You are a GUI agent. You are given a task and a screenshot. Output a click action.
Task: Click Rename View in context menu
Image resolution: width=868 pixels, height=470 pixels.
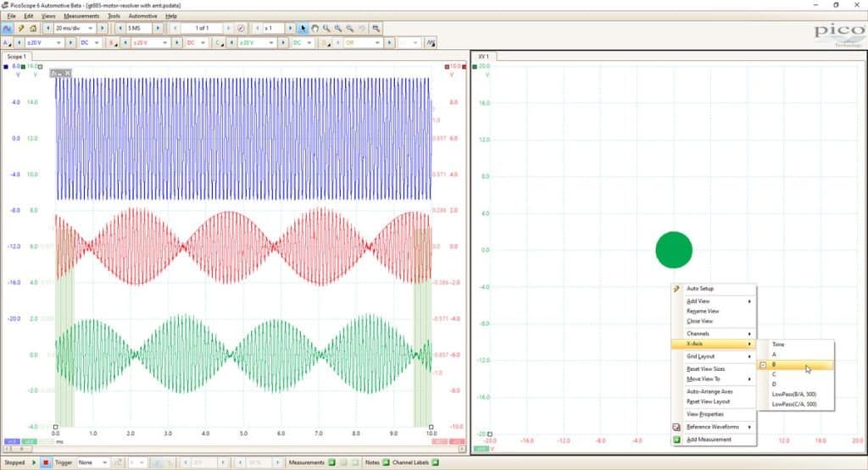714,312
